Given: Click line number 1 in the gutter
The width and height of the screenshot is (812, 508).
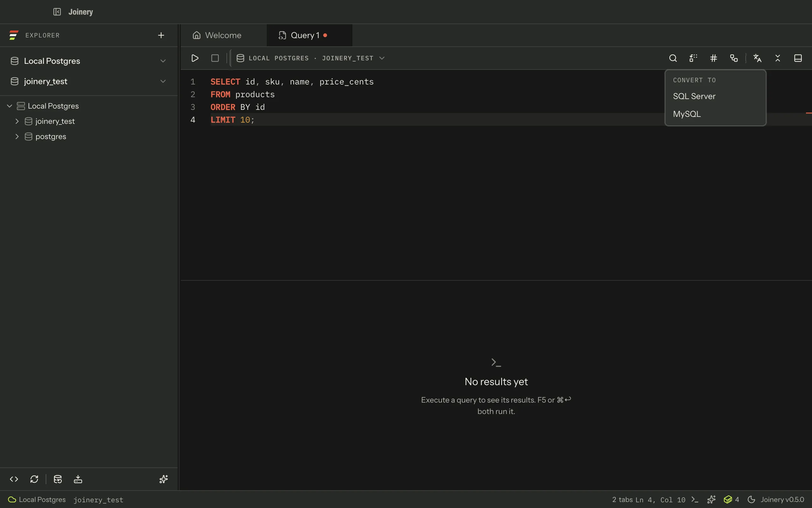Looking at the screenshot, I should (x=193, y=82).
